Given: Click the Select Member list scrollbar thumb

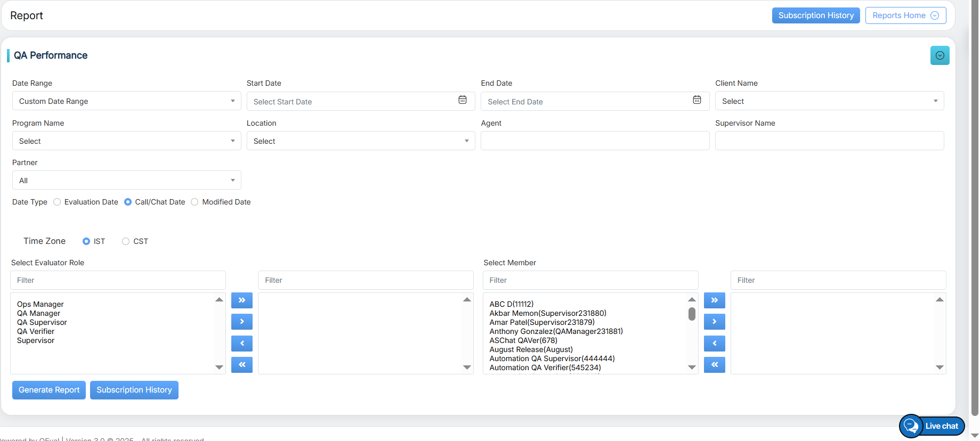Looking at the screenshot, I should coord(692,314).
